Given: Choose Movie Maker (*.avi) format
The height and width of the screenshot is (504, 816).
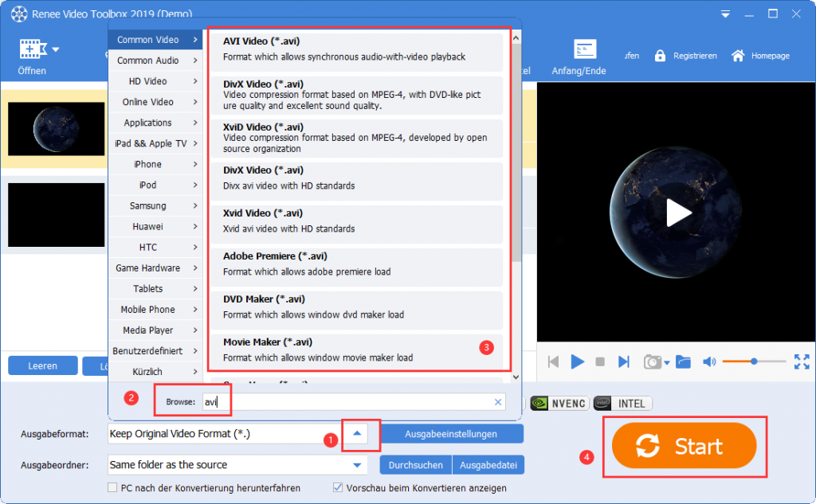Looking at the screenshot, I should point(356,354).
